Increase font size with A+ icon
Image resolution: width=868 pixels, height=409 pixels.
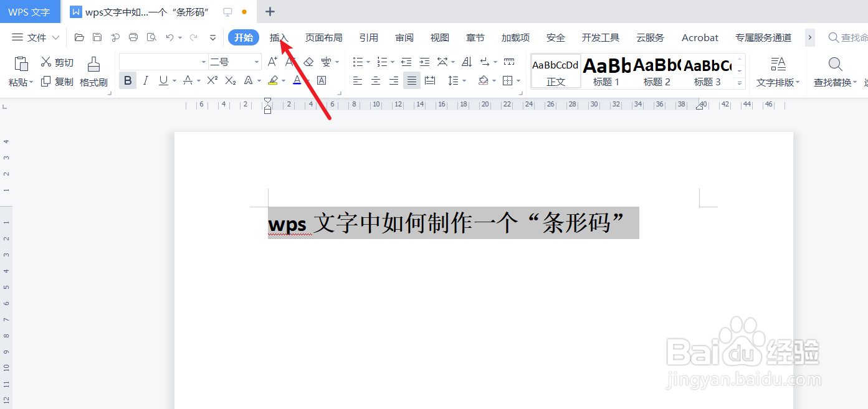[272, 62]
